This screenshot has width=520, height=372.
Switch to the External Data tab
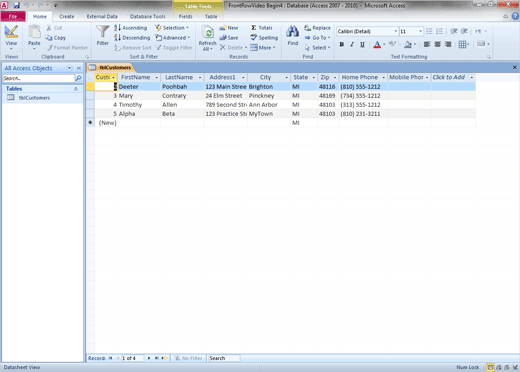[102, 16]
